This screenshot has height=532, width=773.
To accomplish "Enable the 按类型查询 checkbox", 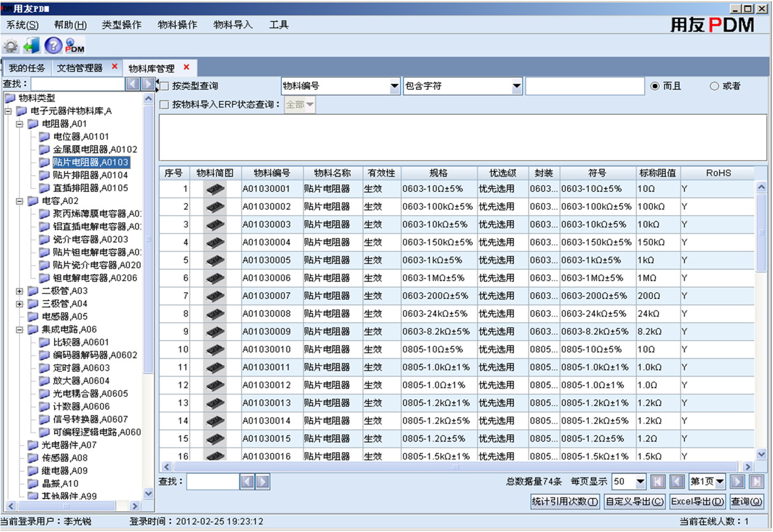I will 165,86.
